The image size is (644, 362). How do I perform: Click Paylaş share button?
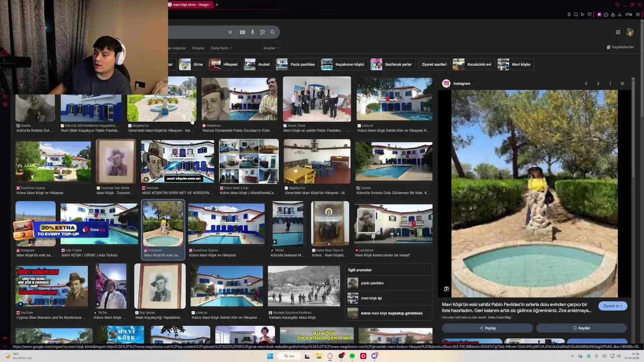[x=487, y=328]
